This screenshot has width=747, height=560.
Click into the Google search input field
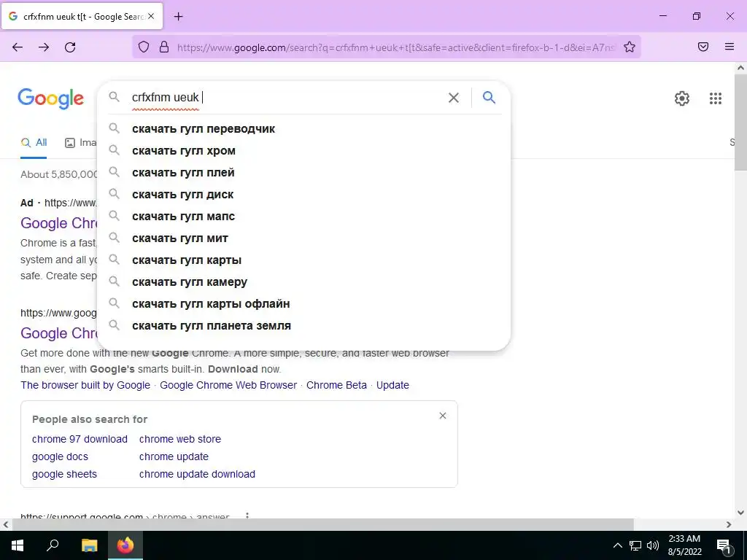coord(286,98)
